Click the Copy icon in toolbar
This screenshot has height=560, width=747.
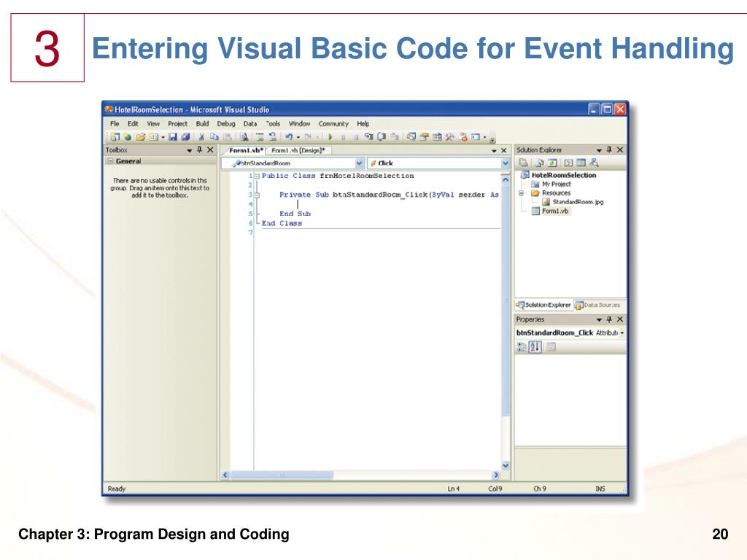214,137
